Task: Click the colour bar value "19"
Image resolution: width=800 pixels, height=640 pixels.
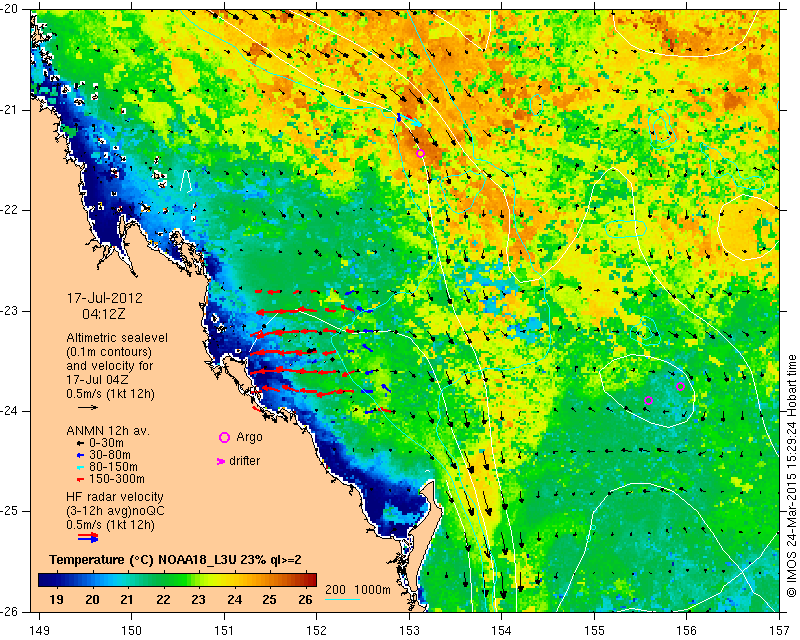Action: [56, 600]
